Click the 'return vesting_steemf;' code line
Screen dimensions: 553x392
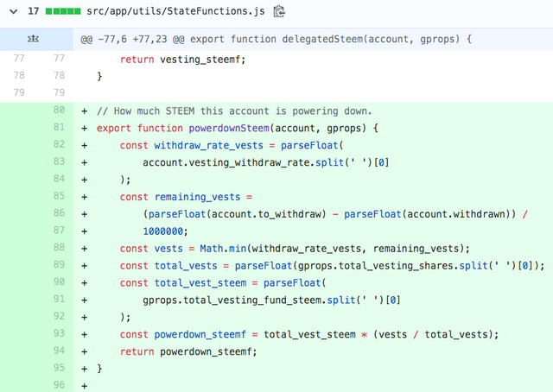click(x=182, y=60)
